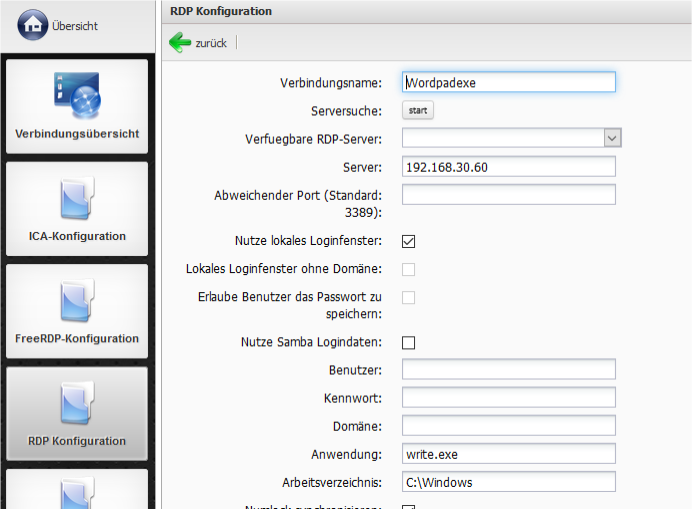Image resolution: width=695 pixels, height=509 pixels.
Task: Open Verbindungsübersicht via its monitor icon
Action: (x=77, y=95)
